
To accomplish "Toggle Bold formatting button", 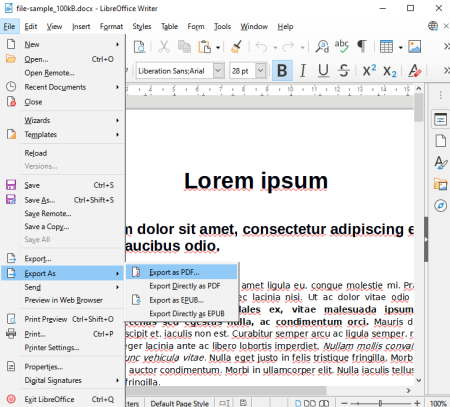I will (x=282, y=71).
